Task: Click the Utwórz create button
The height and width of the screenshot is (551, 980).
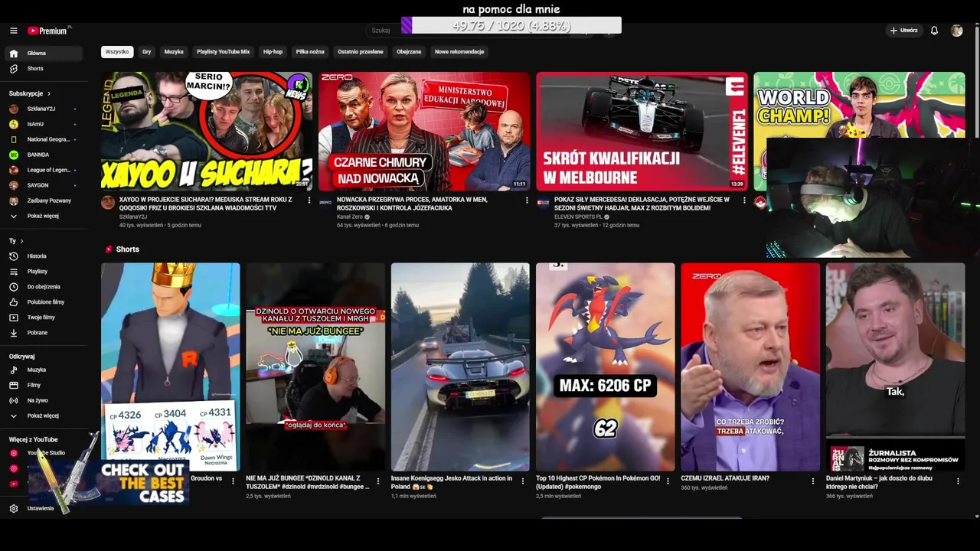Action: click(x=903, y=31)
